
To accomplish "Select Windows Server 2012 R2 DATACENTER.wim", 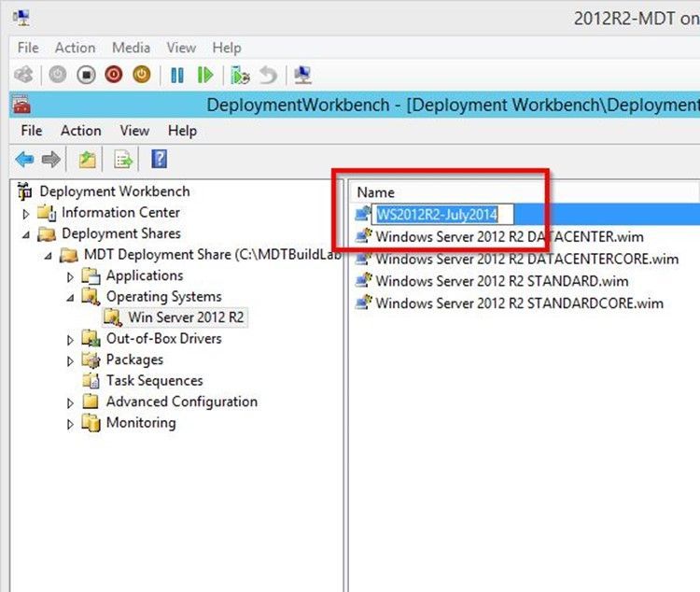I will coord(510,236).
